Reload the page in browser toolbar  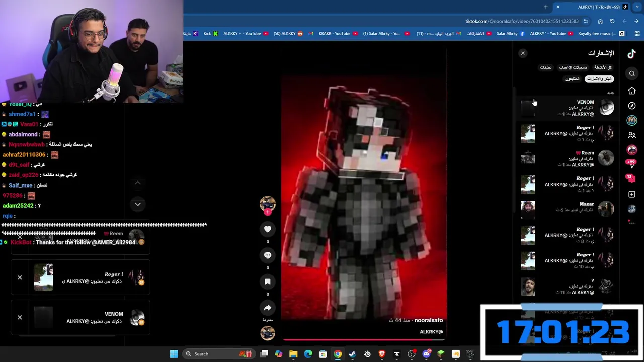(612, 21)
